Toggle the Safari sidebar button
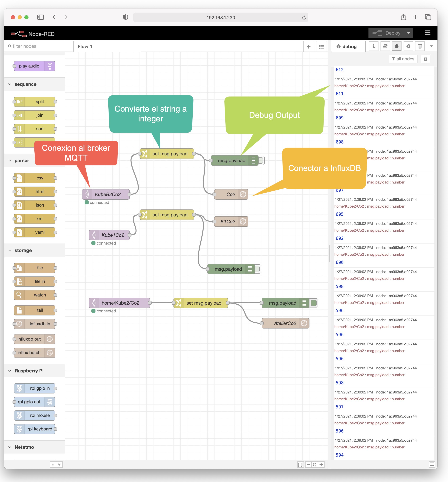Viewport: 448px width, 482px height. pyautogui.click(x=41, y=17)
